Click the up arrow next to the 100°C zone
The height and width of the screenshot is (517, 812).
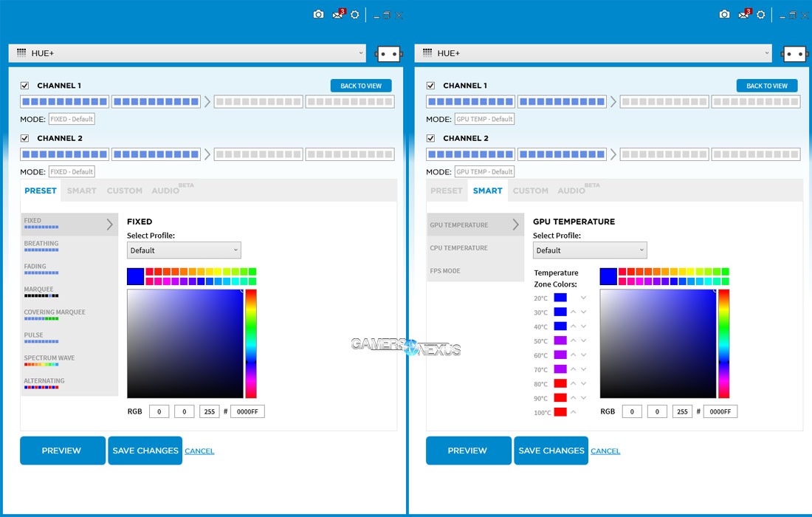click(573, 412)
